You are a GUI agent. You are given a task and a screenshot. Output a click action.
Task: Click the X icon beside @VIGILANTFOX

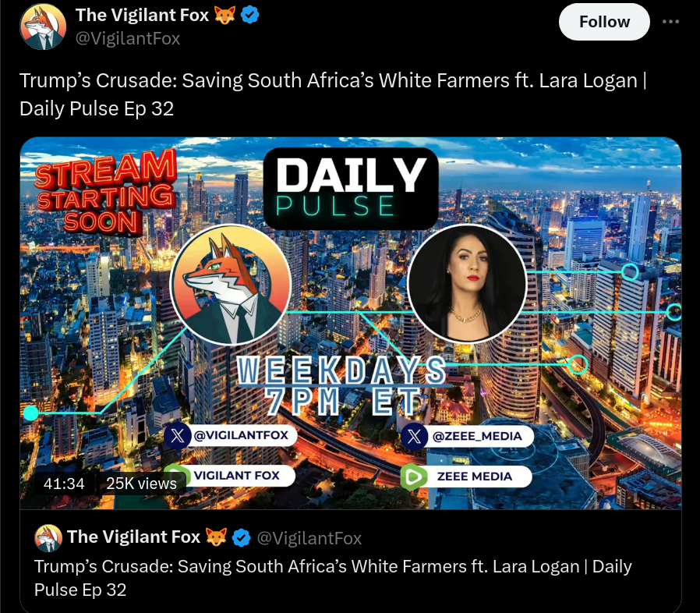[x=177, y=436]
